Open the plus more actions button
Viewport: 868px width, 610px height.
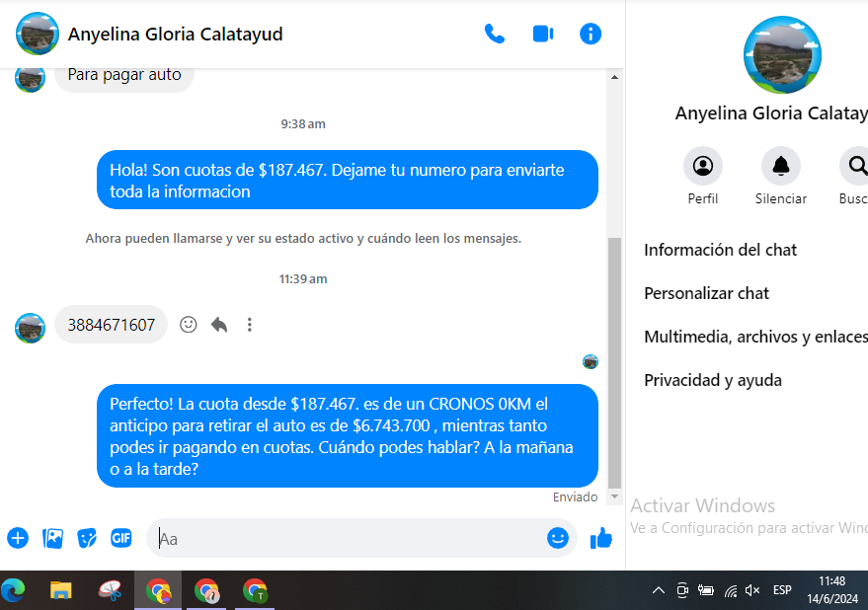[x=18, y=538]
